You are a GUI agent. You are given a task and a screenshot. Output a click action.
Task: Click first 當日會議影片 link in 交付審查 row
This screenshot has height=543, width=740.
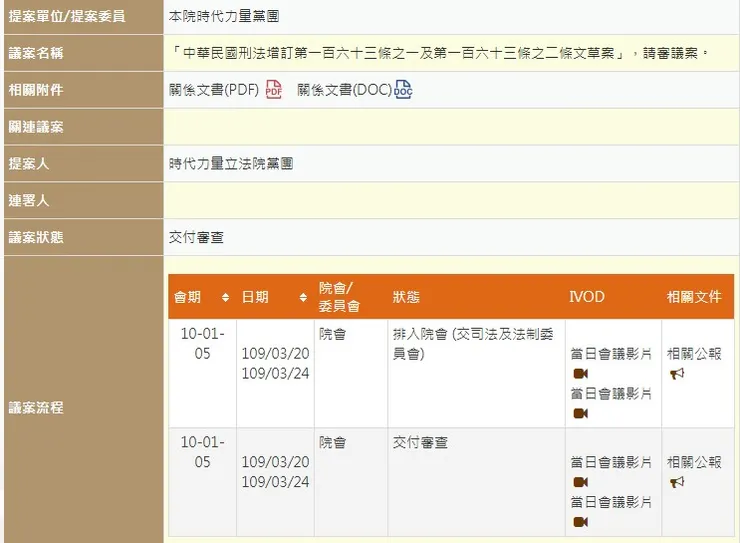(611, 462)
